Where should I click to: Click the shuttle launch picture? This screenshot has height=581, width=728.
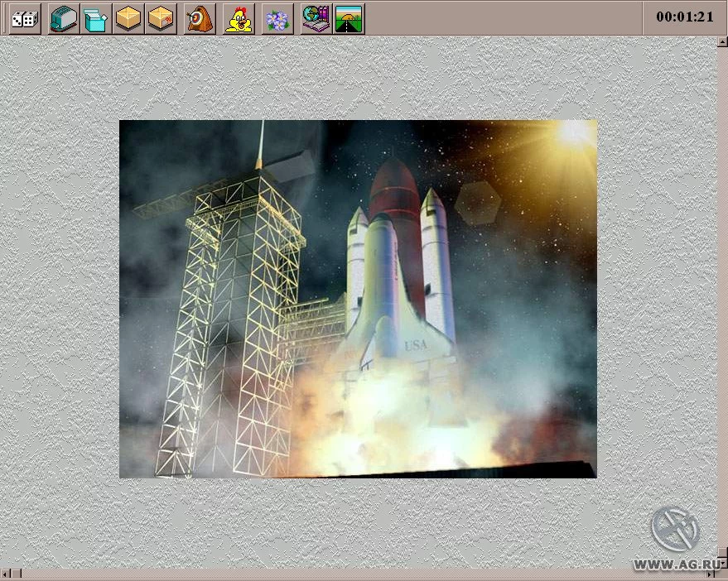coord(358,299)
